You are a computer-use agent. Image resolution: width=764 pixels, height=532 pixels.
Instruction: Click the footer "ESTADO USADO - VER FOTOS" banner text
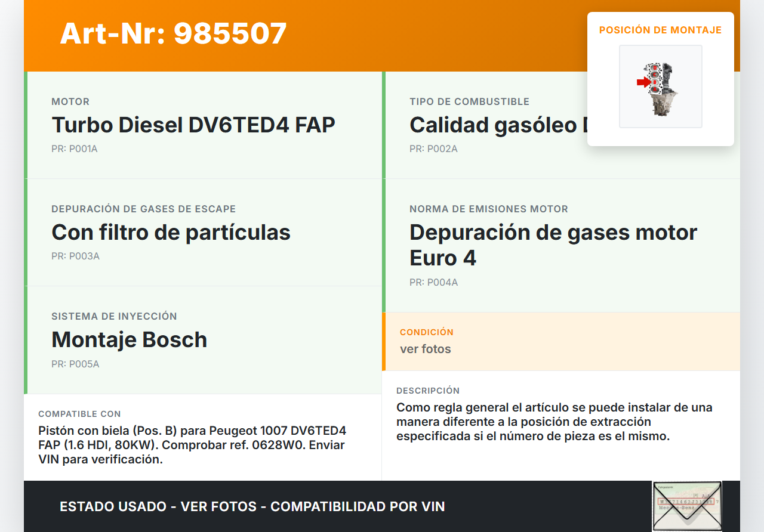click(252, 506)
